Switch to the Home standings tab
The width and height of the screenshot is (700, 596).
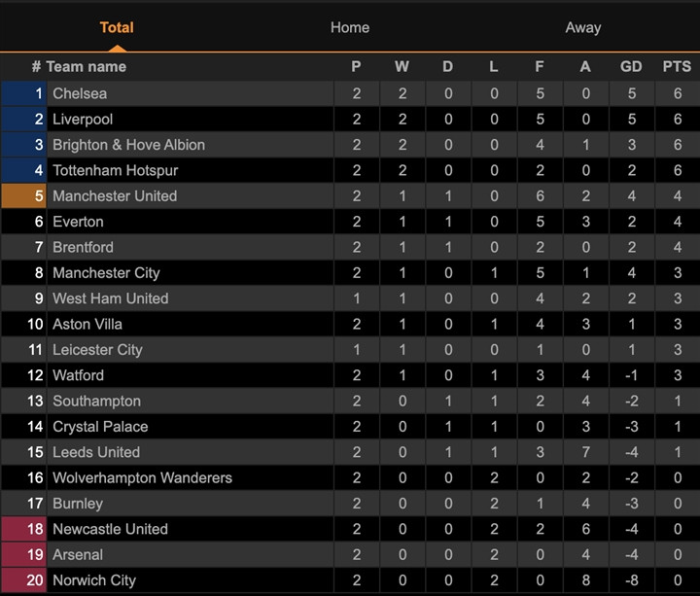click(349, 27)
